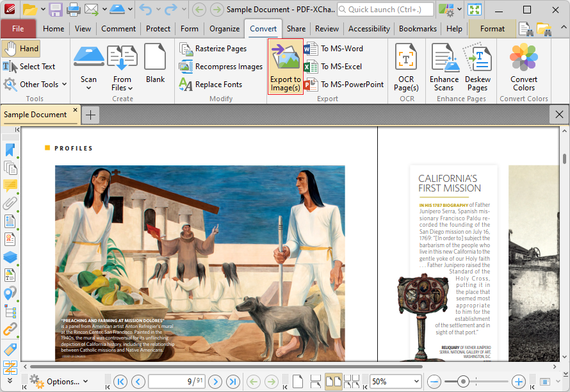Expand the email dropdown arrow

[104, 10]
